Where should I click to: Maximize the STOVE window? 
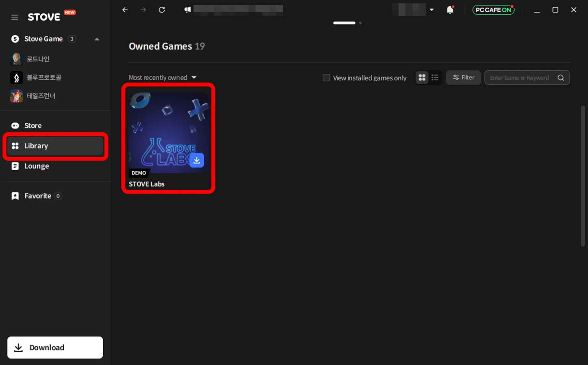click(555, 10)
